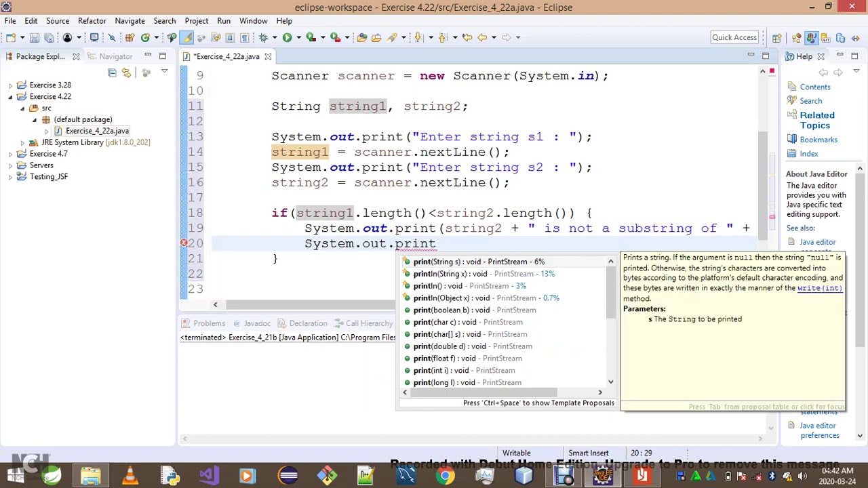The width and height of the screenshot is (868, 488).
Task: Click the proposal list down scroll arrow
Action: coord(610,382)
